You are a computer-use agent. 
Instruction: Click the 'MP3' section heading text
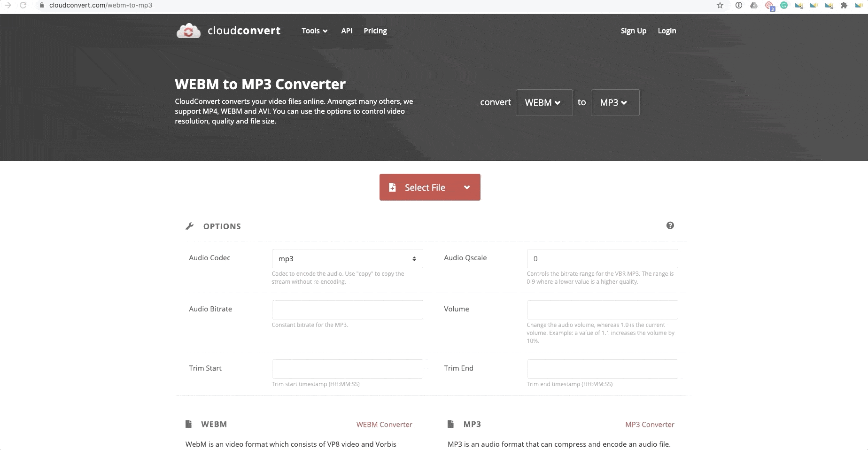[x=472, y=424]
